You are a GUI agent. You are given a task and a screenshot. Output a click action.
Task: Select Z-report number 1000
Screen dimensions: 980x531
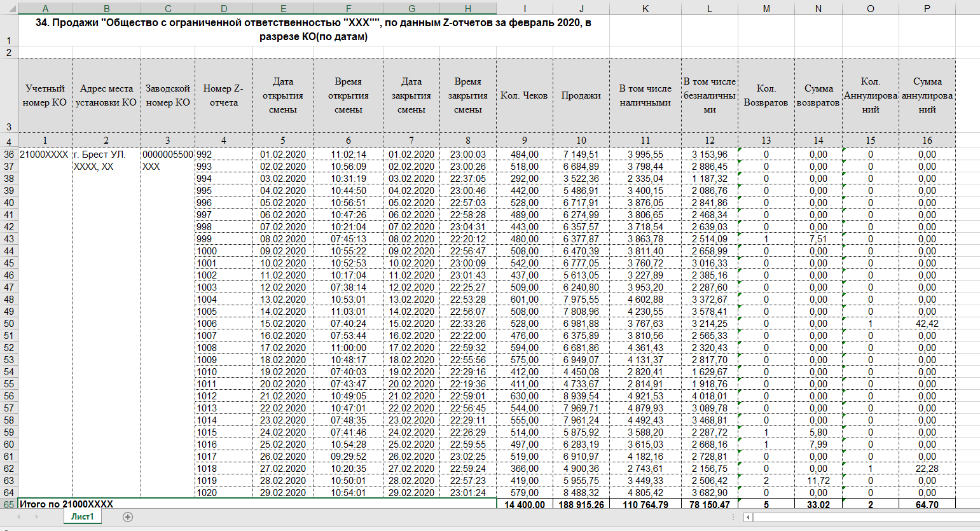224,251
